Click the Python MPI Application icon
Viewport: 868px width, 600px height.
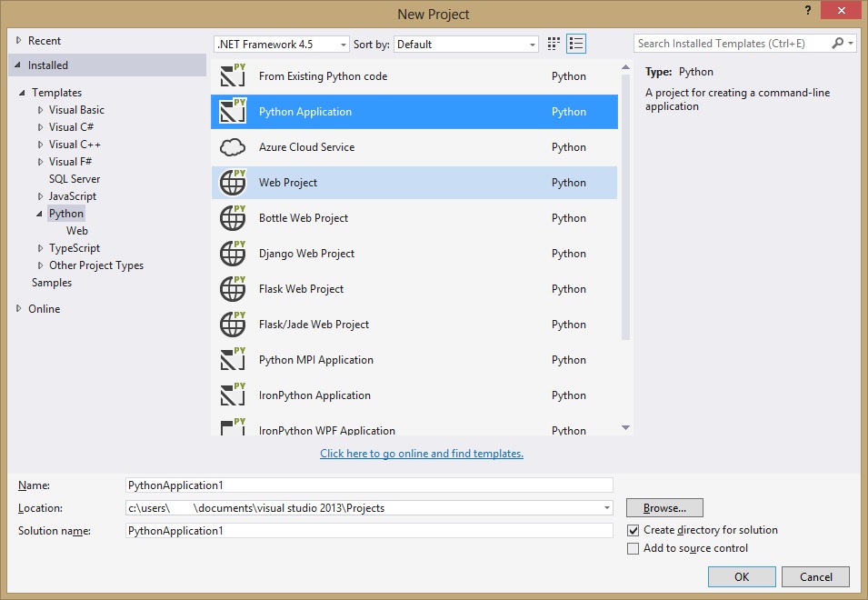pyautogui.click(x=233, y=359)
